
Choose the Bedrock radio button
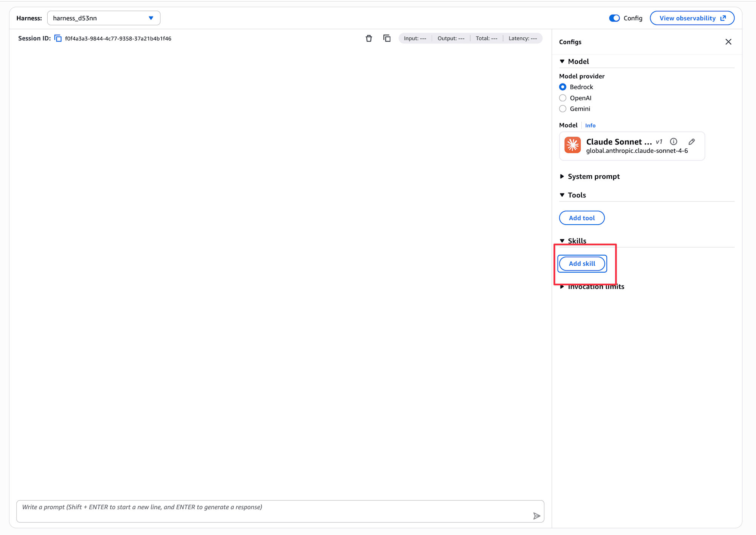(x=562, y=87)
